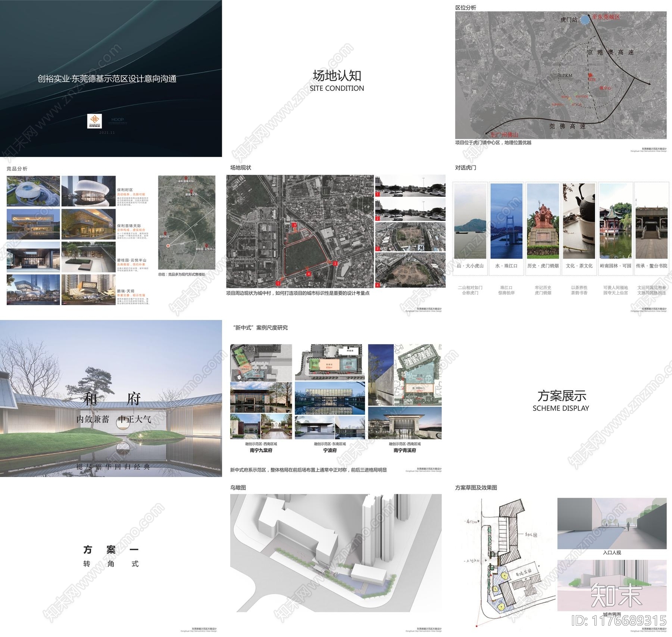672x637 pixels.
Task: Click the 和府 title on courtyard slide
Action: tap(112, 398)
